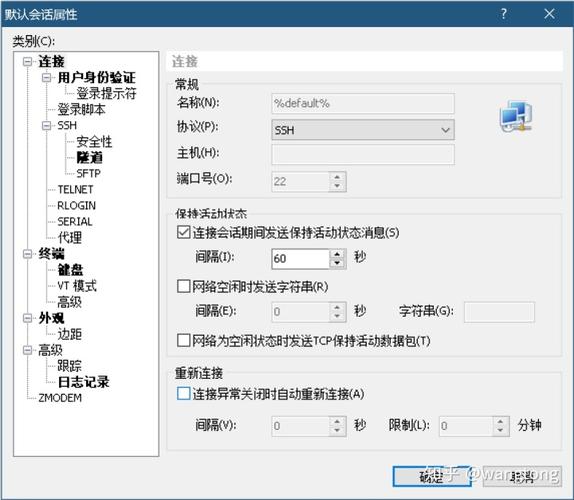Click the 取消 button
This screenshot has width=574, height=500.
pyautogui.click(x=522, y=476)
